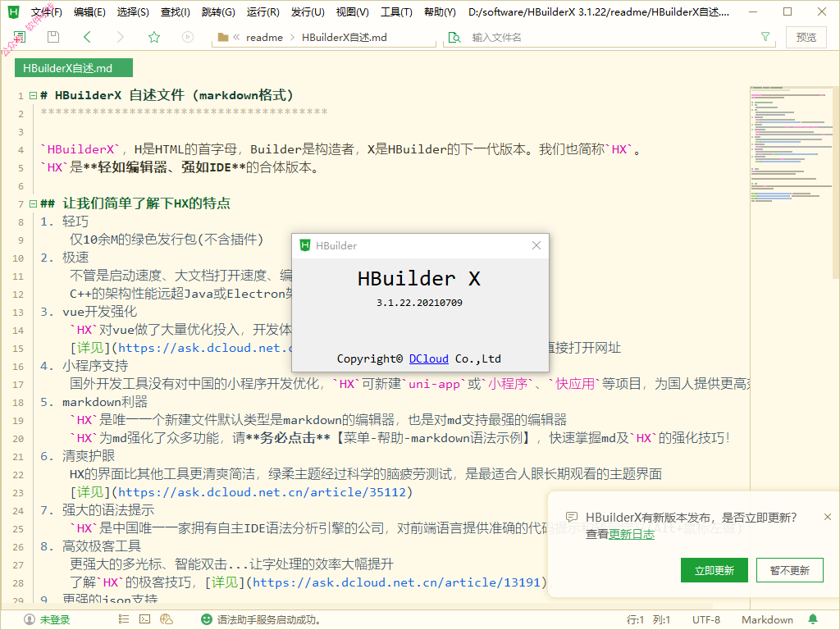Click the text 清爽护眼 on line 21
Screen dimensions: 840x630
(89, 456)
